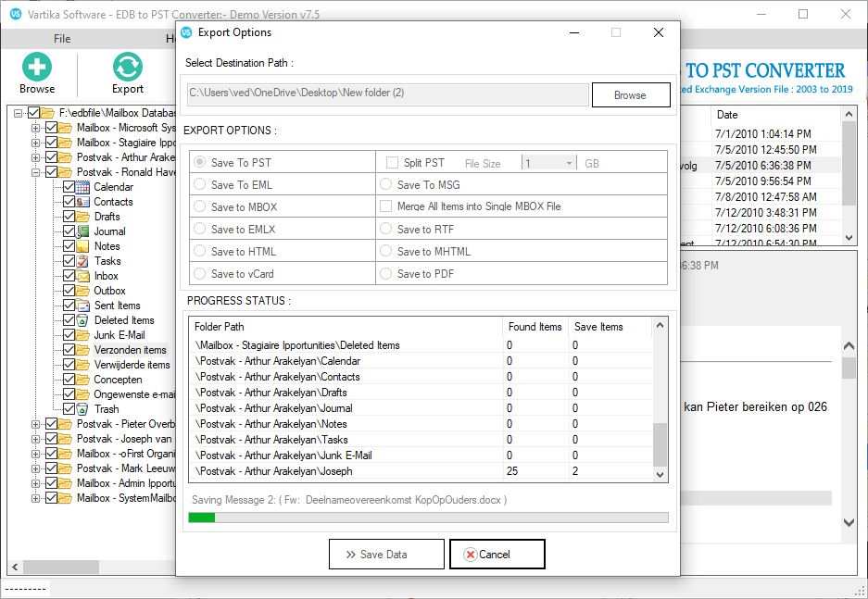Choose Save to PDF option
Image resolution: width=868 pixels, height=599 pixels.
(386, 273)
